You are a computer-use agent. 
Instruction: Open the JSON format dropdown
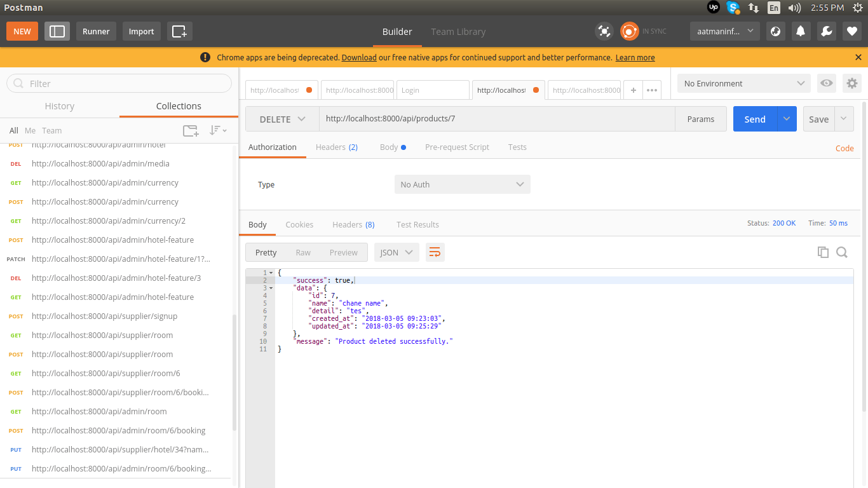coord(397,252)
